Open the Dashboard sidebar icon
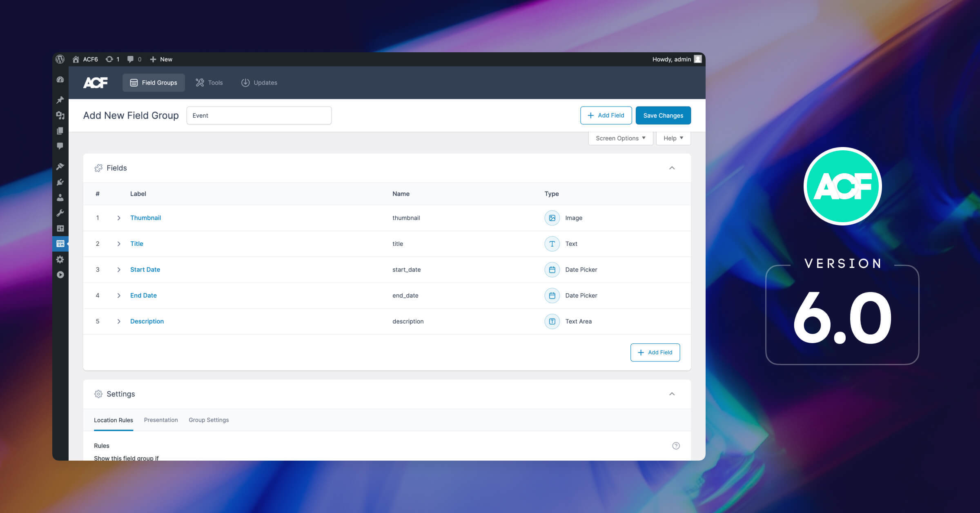 (x=60, y=80)
